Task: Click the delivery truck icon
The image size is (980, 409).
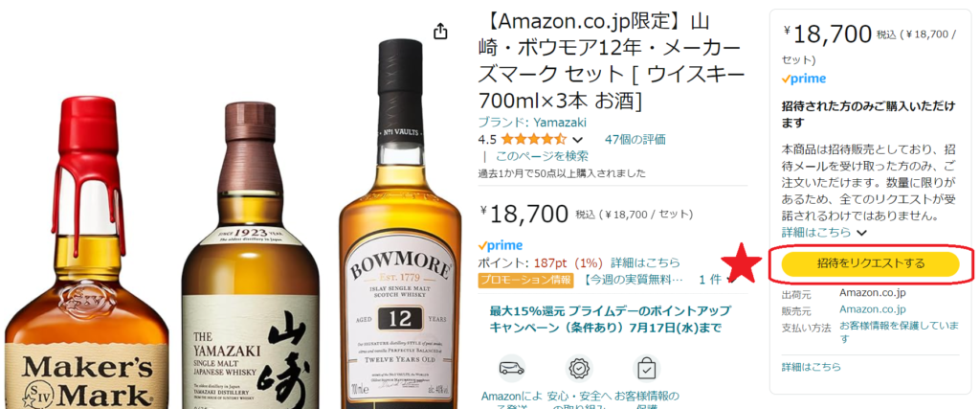Action: (x=511, y=369)
